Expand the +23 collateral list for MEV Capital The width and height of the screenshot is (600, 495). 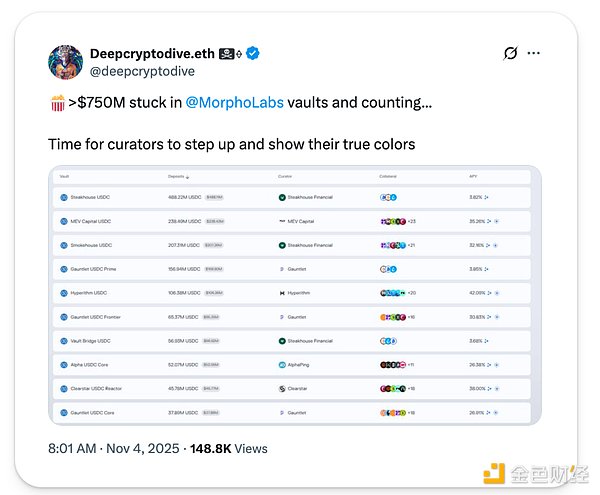[x=412, y=221]
